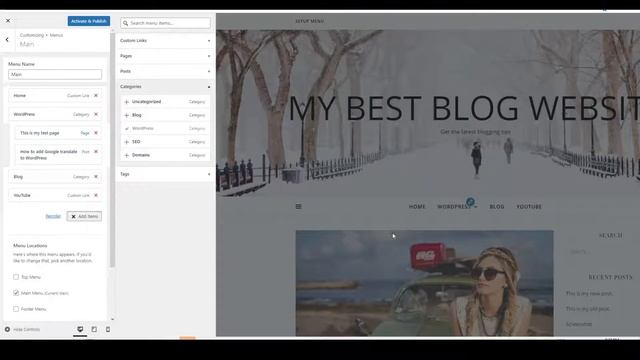
Task: Switch to mobile preview device
Action: (108, 329)
